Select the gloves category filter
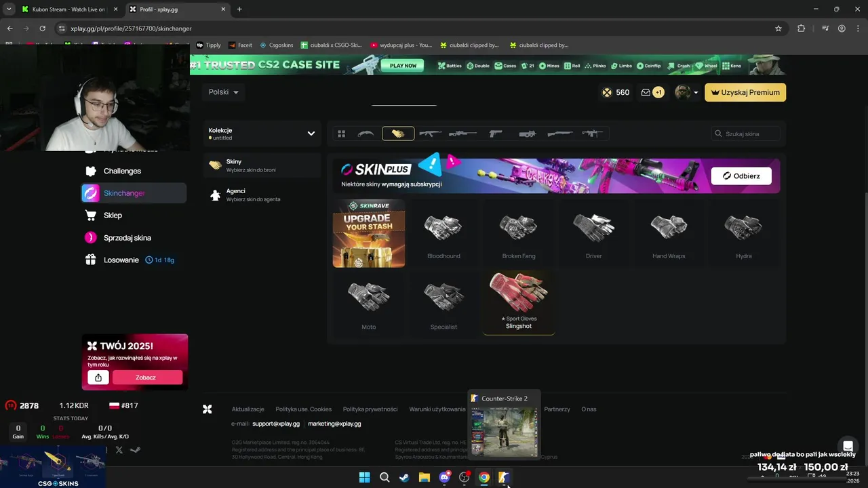Viewport: 868px width, 488px height. point(398,134)
